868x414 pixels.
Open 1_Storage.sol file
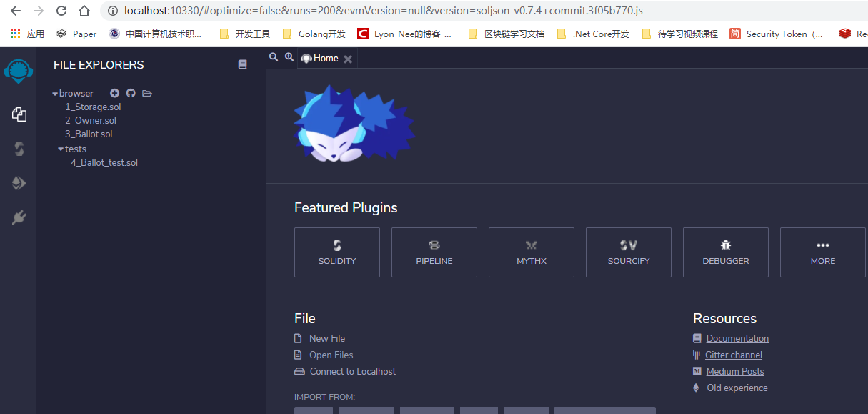(93, 107)
